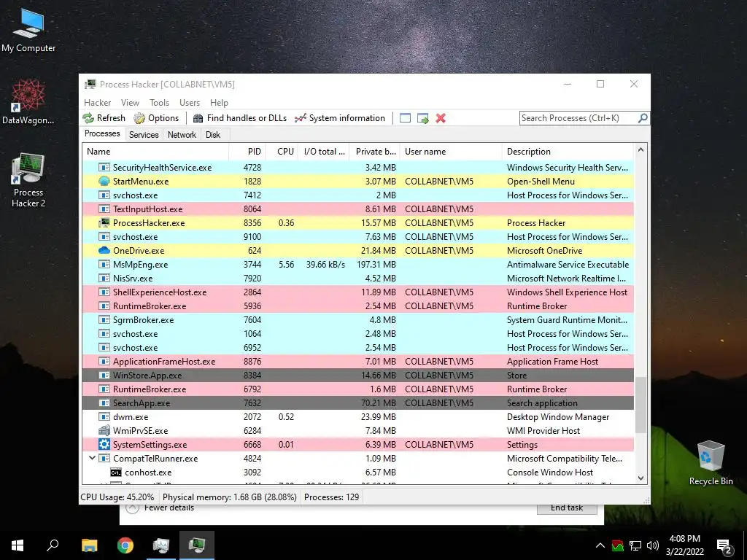The height and width of the screenshot is (560, 747).
Task: Open the View menu
Action: coord(130,102)
